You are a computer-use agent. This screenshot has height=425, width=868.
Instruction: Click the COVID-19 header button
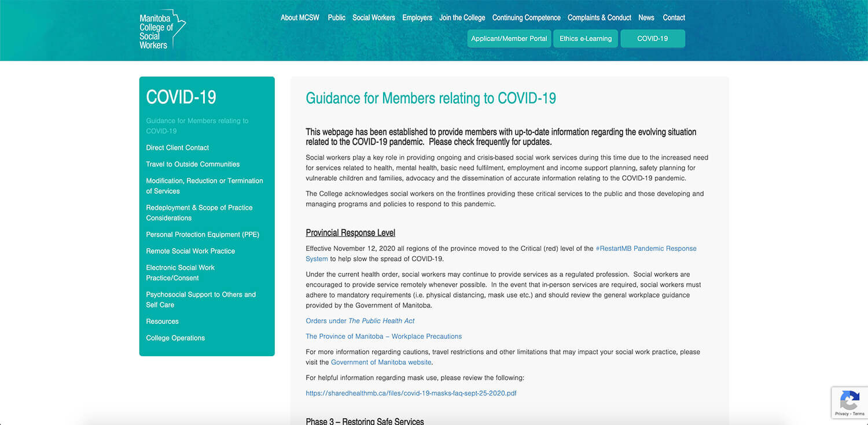[653, 39]
